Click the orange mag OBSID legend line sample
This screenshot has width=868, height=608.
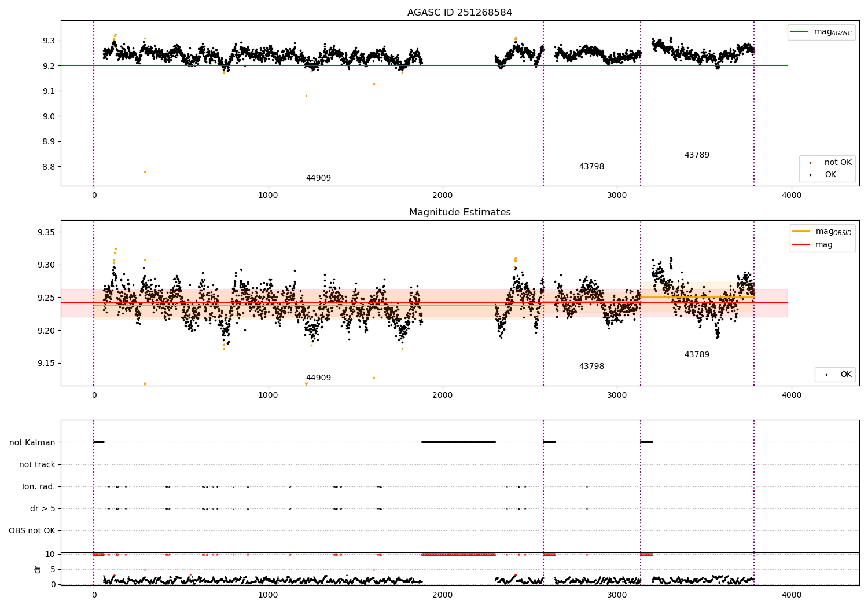tap(801, 232)
